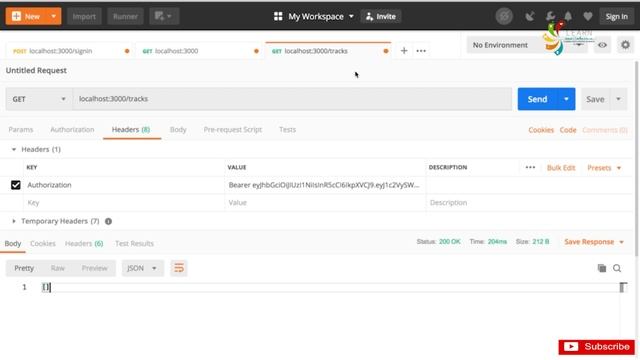Click Sign In
Image resolution: width=640 pixels, height=360 pixels.
click(x=616, y=16)
